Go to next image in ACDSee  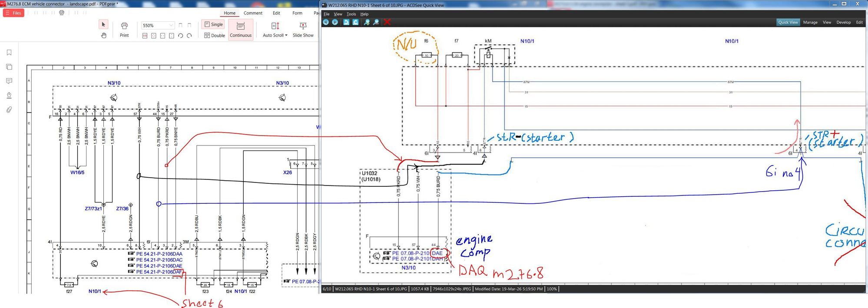click(x=335, y=22)
